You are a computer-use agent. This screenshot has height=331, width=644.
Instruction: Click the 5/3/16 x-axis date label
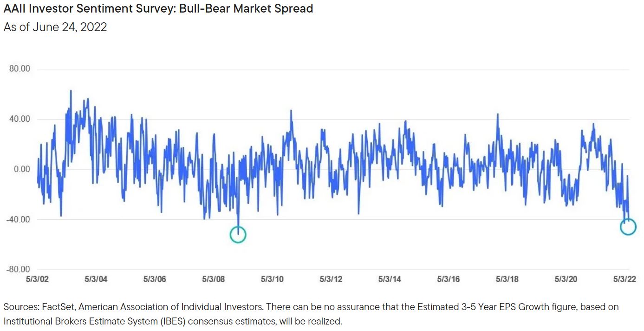[449, 279]
